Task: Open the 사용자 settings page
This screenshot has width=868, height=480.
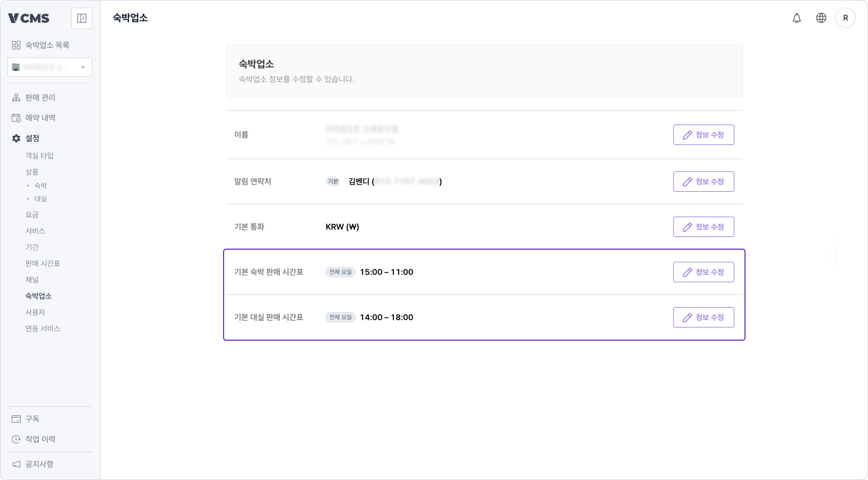Action: (x=35, y=312)
